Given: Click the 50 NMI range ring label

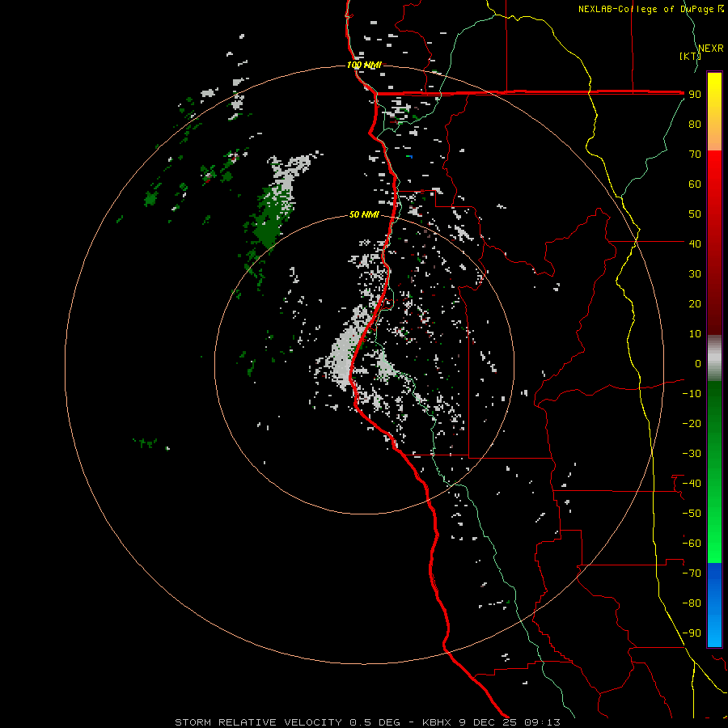Looking at the screenshot, I should pos(364,214).
